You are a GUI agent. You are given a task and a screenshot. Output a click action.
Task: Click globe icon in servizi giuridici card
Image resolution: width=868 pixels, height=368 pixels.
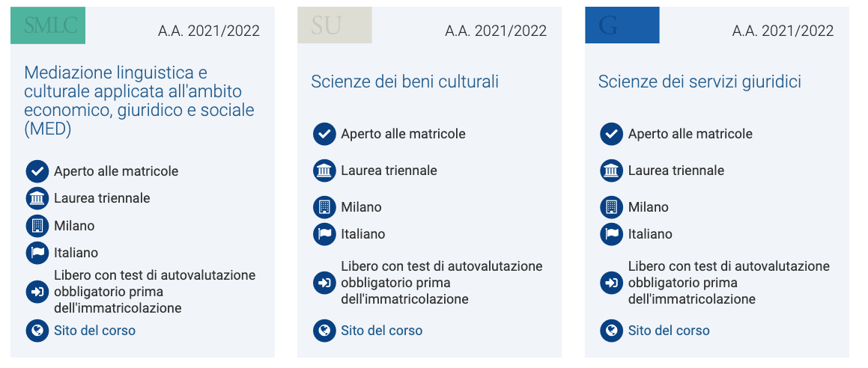(x=612, y=331)
